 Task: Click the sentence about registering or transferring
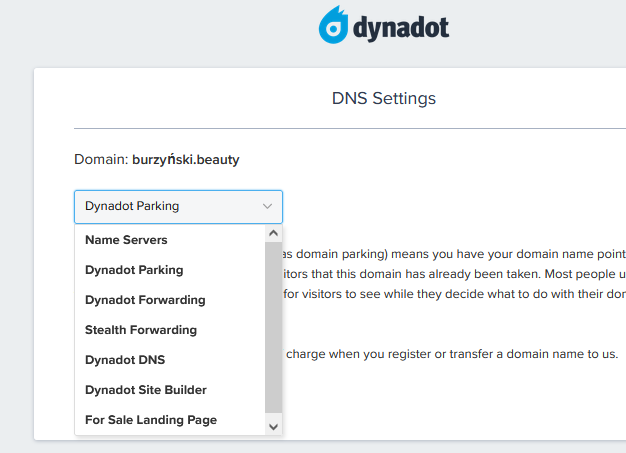click(455, 354)
